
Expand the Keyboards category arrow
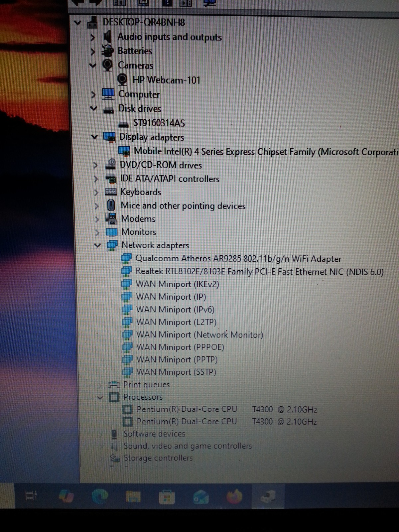point(96,193)
